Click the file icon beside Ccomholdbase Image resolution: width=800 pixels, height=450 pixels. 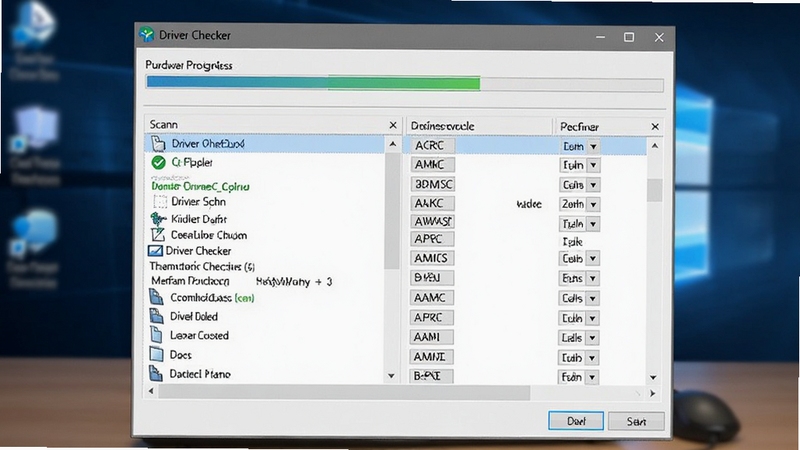(156, 297)
